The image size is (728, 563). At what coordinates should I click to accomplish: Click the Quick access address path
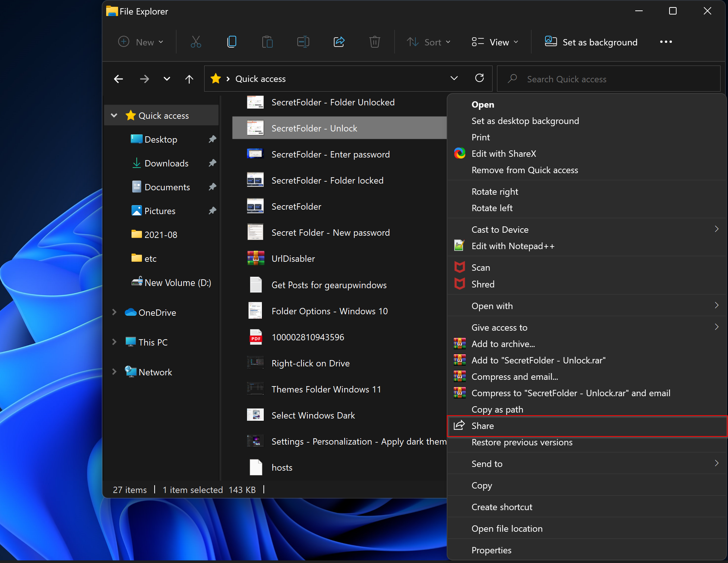pyautogui.click(x=260, y=79)
